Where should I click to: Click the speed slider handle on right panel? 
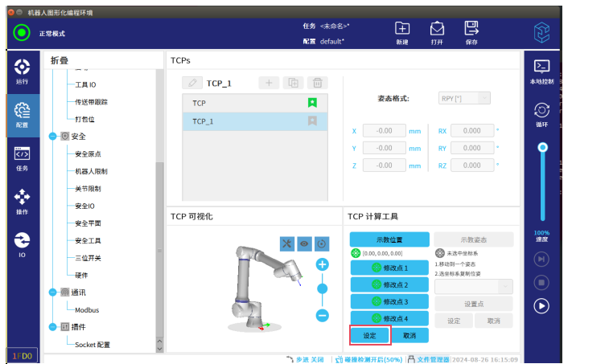[542, 147]
